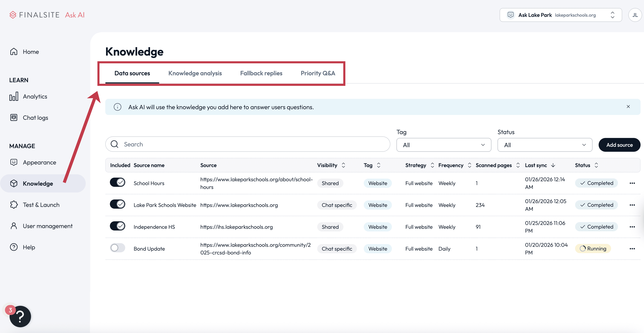This screenshot has width=644, height=333.
Task: Click the Help question-mark sidebar icon
Action: tap(14, 247)
